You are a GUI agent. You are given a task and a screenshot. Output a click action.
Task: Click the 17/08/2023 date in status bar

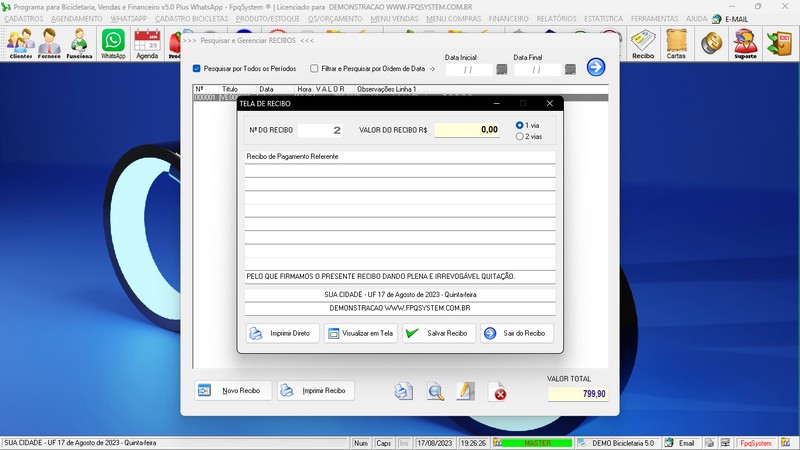click(x=434, y=443)
